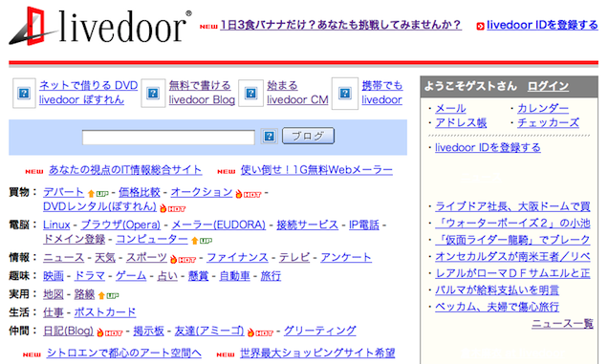Open ドラマ link
The width and height of the screenshot is (608, 364).
click(90, 276)
